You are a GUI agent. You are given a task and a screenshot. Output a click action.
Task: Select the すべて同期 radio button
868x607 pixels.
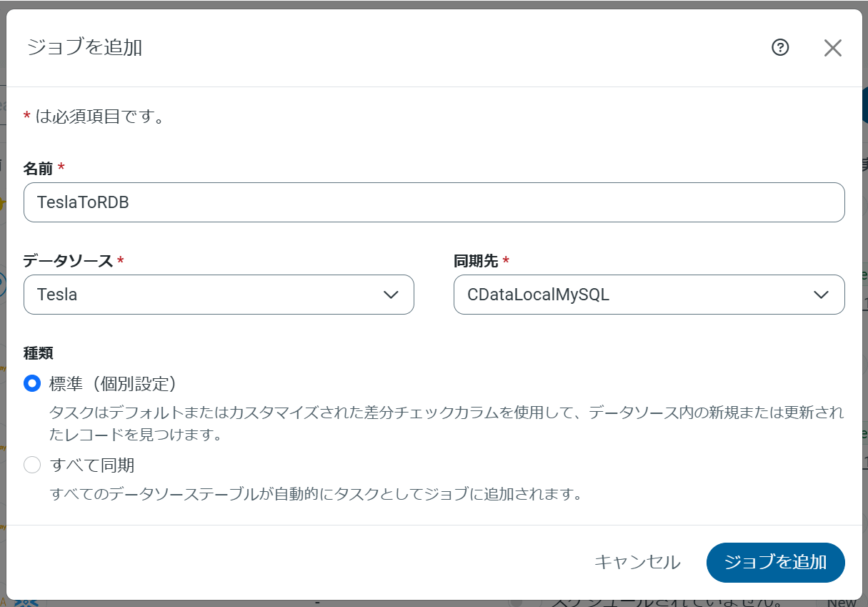[x=32, y=465]
